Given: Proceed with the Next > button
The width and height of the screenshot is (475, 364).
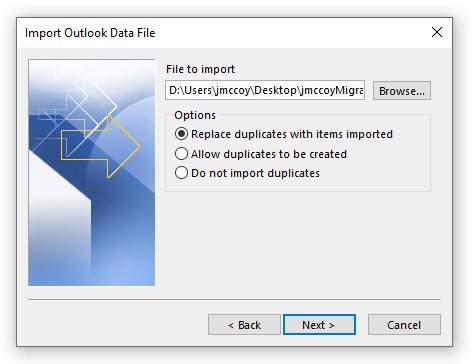Looking at the screenshot, I should (319, 325).
